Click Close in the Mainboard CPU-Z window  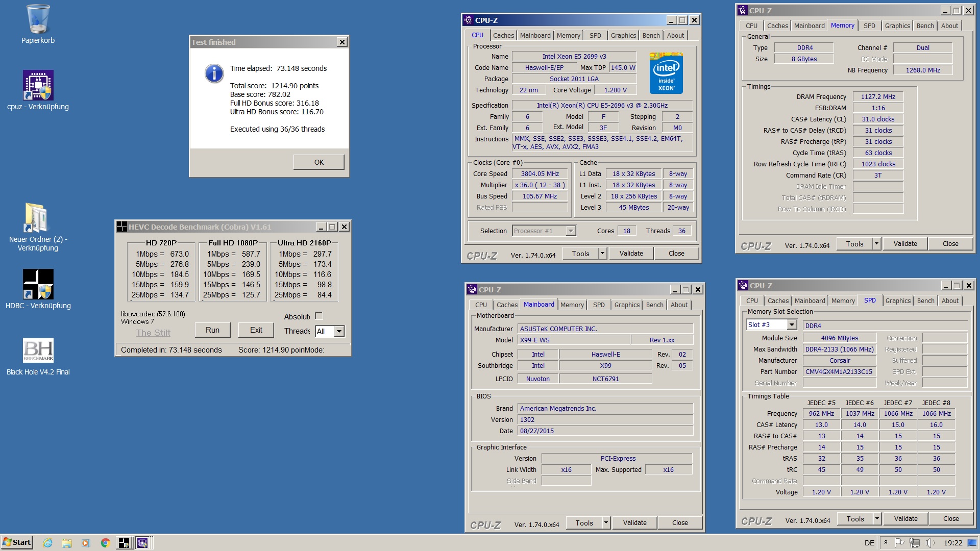[x=680, y=522]
